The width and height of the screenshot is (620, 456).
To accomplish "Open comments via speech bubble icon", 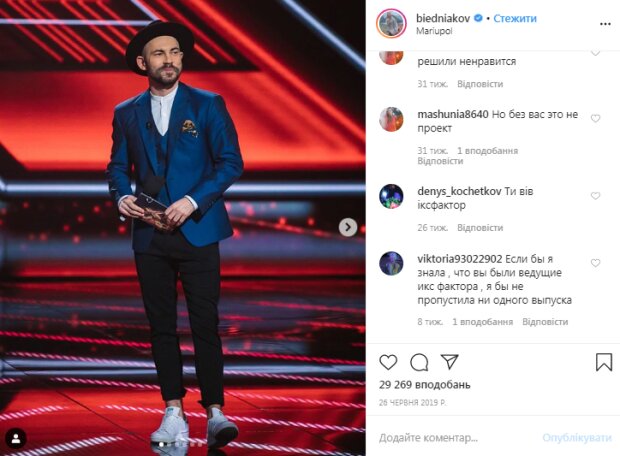I will tap(419, 362).
